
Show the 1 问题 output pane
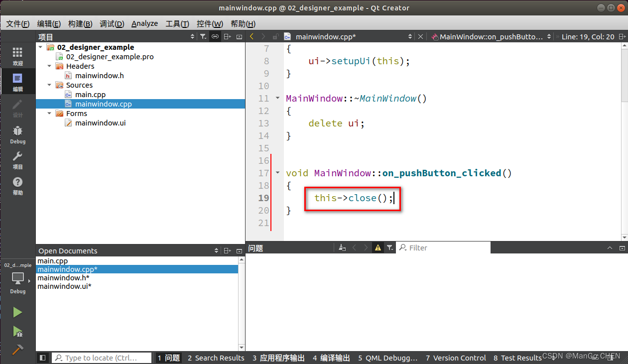tap(168, 358)
